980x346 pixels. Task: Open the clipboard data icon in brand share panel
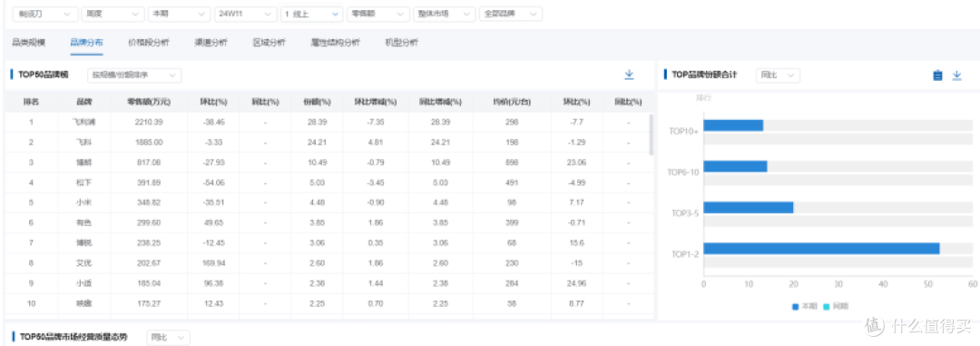pos(936,75)
